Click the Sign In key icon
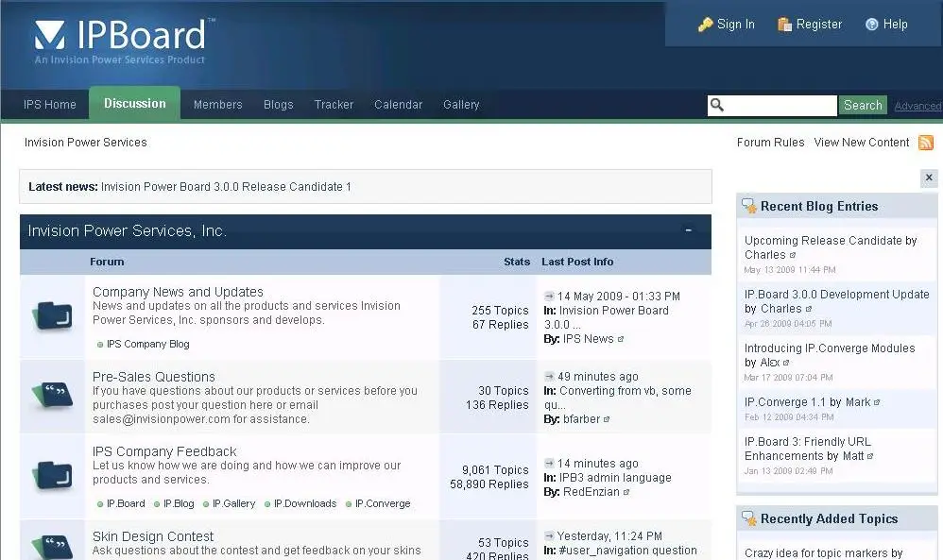Screen dimensions: 943x560 coord(705,25)
